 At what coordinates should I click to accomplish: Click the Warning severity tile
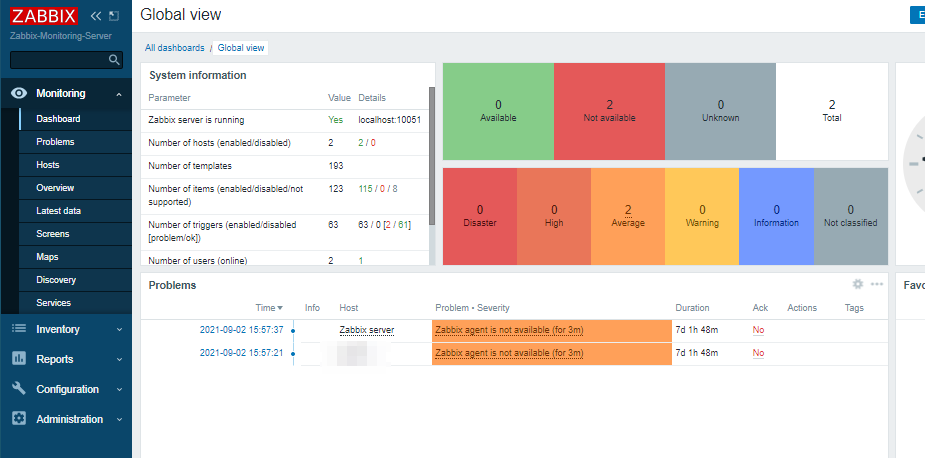tap(702, 217)
